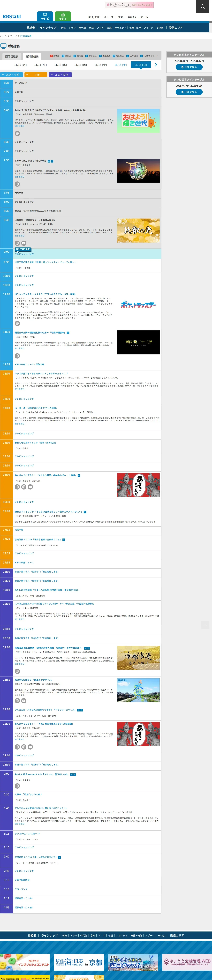Expand 続きを読む for 山・海・湯

pyautogui.click(x=19, y=423)
